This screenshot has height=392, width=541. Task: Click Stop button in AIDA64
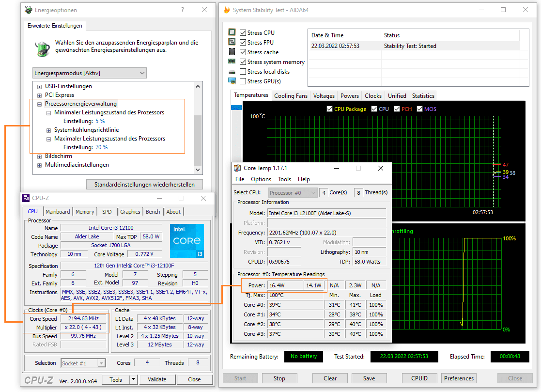click(x=279, y=378)
